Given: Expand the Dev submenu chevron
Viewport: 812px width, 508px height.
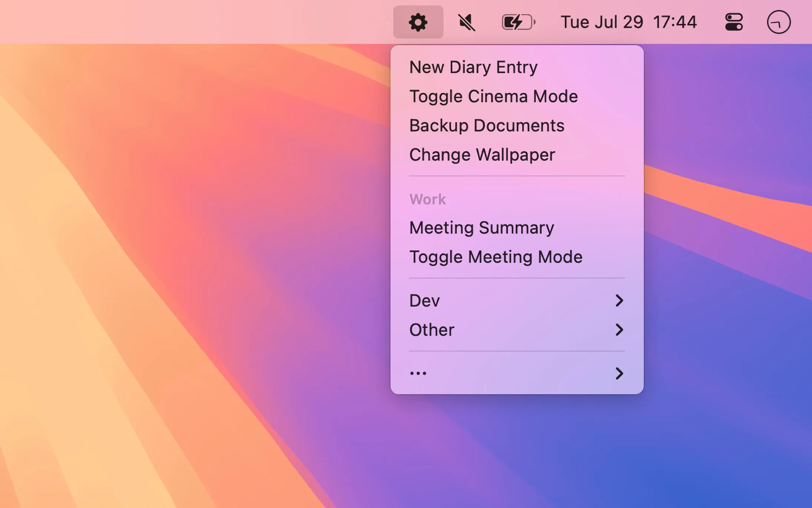Looking at the screenshot, I should (x=619, y=300).
